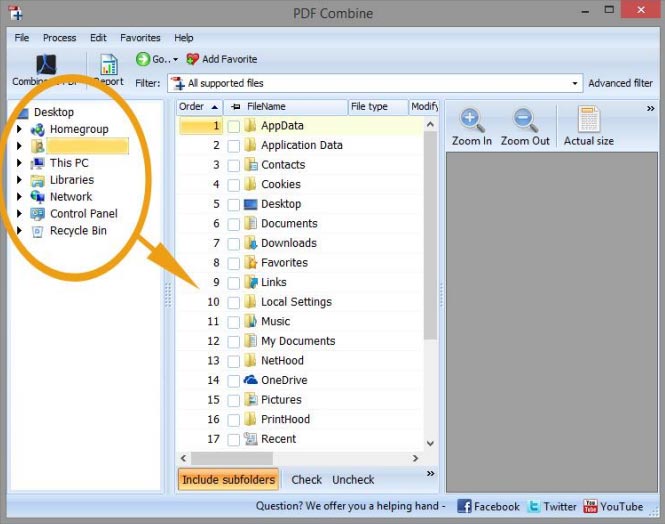The width and height of the screenshot is (665, 524).
Task: Open the All supported files filter dropdown
Action: [575, 83]
